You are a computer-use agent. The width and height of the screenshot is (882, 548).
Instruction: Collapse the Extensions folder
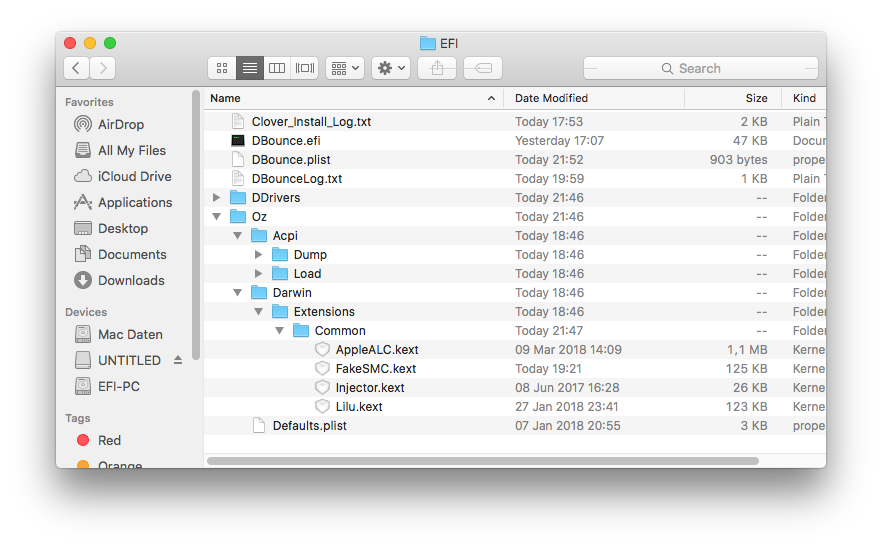click(259, 312)
